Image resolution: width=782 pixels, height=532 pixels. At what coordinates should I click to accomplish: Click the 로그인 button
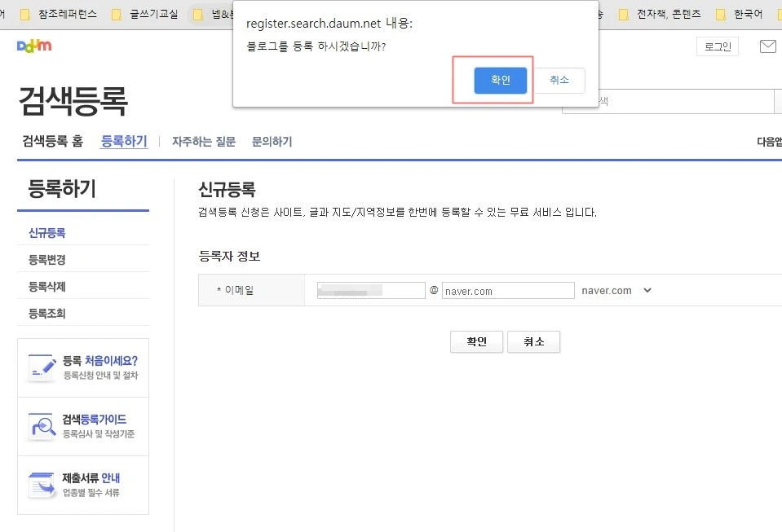pos(718,46)
